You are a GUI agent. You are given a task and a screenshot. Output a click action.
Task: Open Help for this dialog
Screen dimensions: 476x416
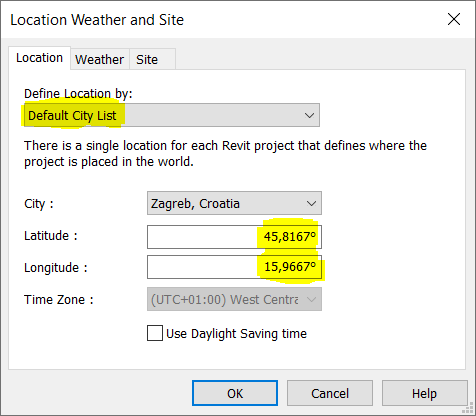point(424,393)
